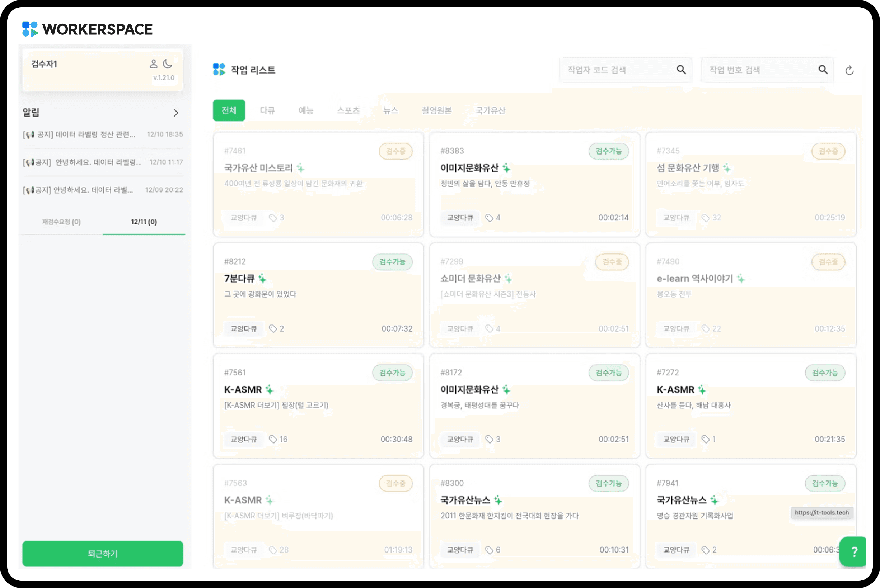Switch to 재검수요청 (0) tab

61,222
